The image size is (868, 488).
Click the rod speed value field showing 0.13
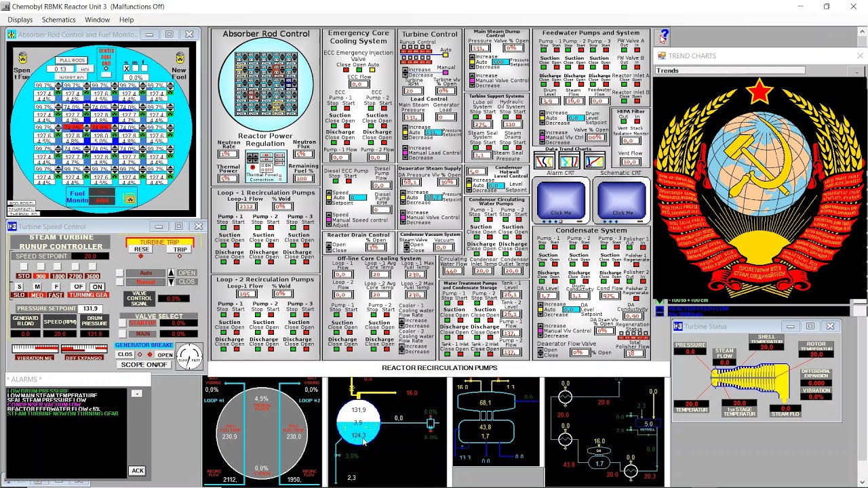[60, 69]
